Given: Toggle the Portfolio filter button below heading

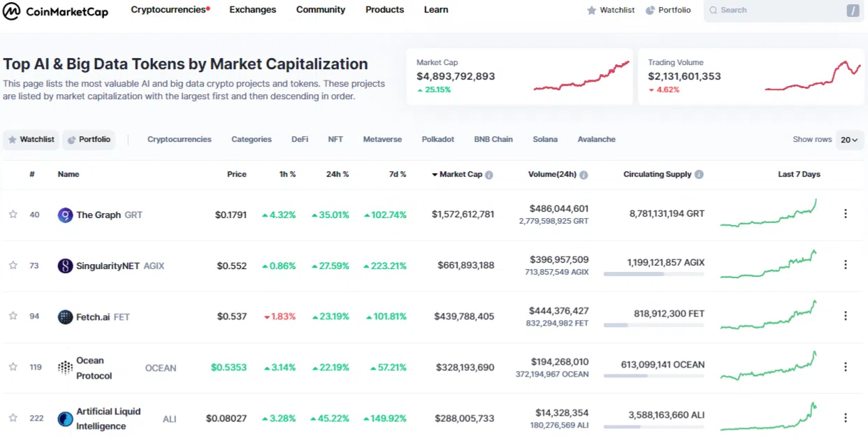Looking at the screenshot, I should [x=89, y=140].
